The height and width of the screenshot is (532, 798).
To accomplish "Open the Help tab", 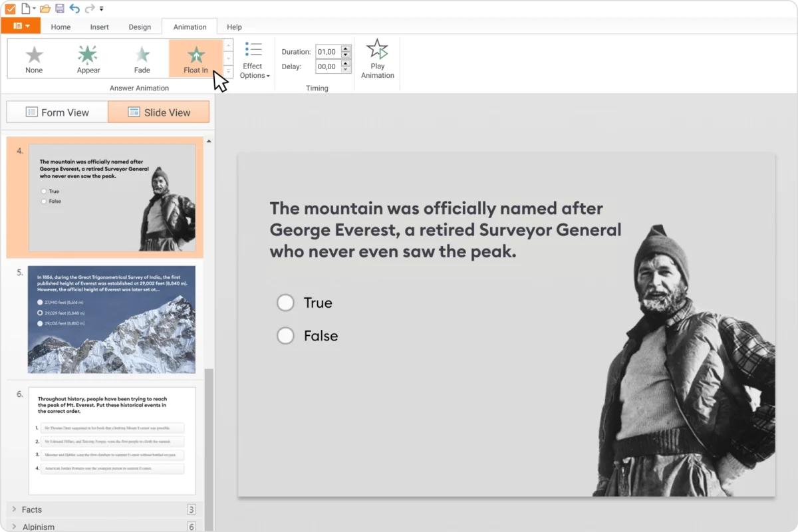I will 234,27.
